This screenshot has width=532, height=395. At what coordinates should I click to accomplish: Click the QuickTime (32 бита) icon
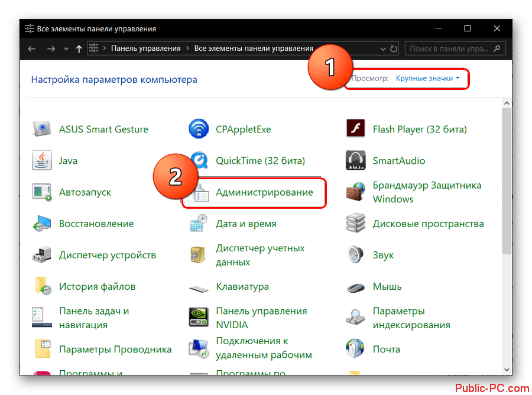coord(199,161)
